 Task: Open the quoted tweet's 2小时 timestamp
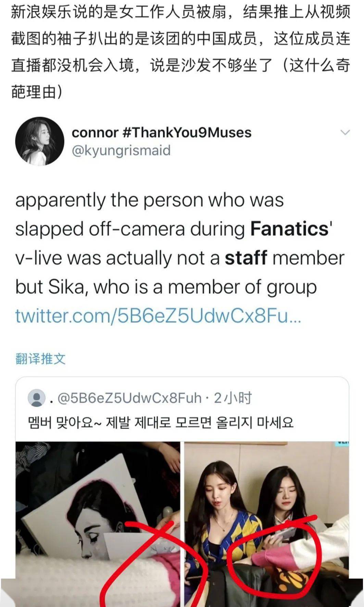[x=233, y=398]
